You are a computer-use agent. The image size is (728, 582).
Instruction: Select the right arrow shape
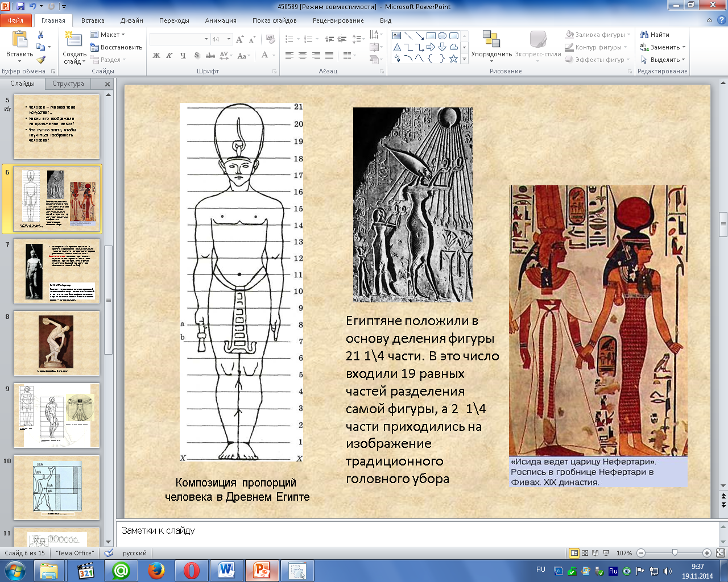pyautogui.click(x=431, y=47)
